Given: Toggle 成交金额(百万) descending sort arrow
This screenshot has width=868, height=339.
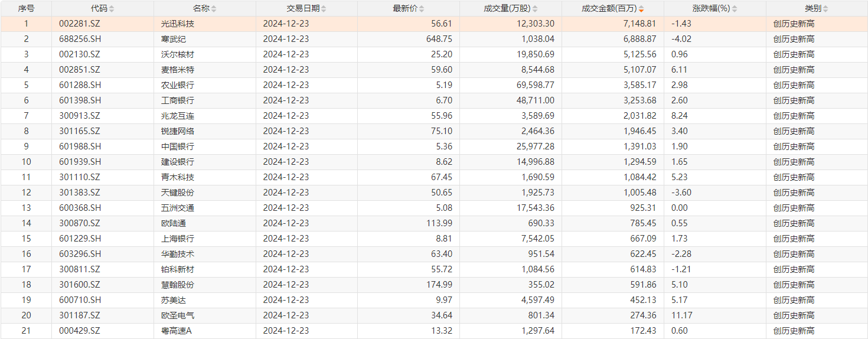Looking at the screenshot, I should pyautogui.click(x=641, y=9).
